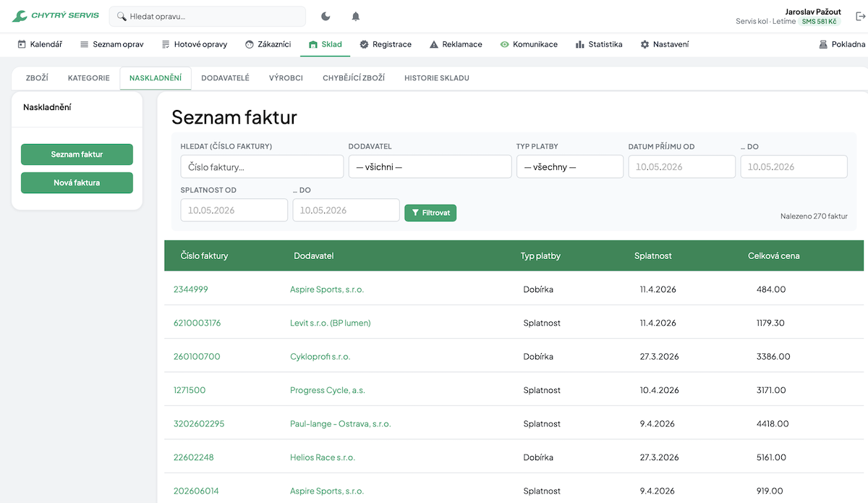Toggle dark mode moon icon
This screenshot has height=503, width=868.
[x=325, y=16]
